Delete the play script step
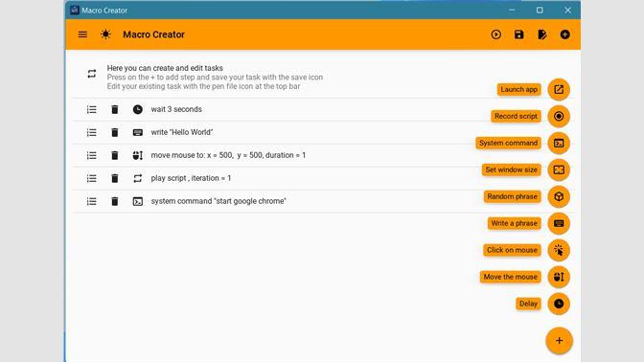 (115, 178)
